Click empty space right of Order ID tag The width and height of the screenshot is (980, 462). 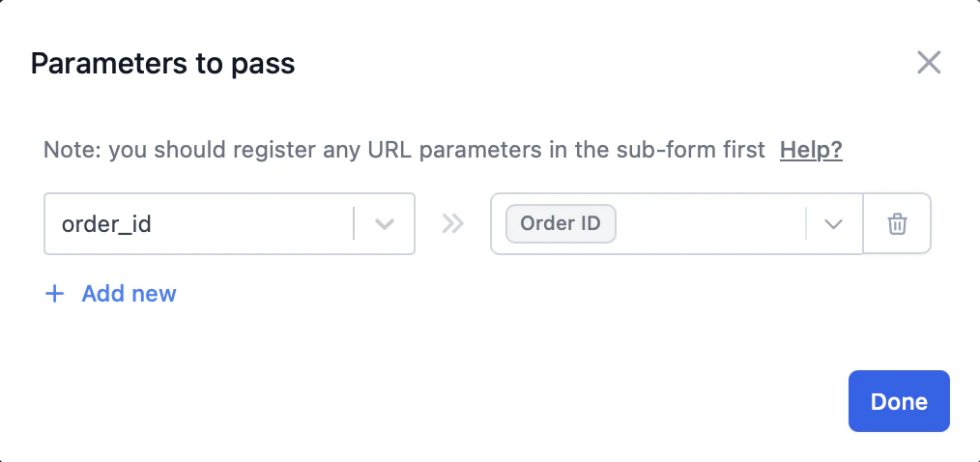[x=710, y=224]
